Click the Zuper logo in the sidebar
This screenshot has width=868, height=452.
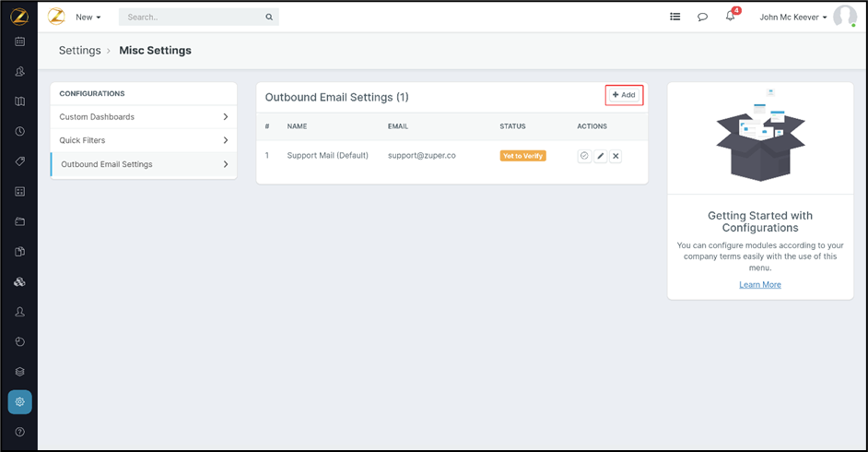tap(19, 17)
